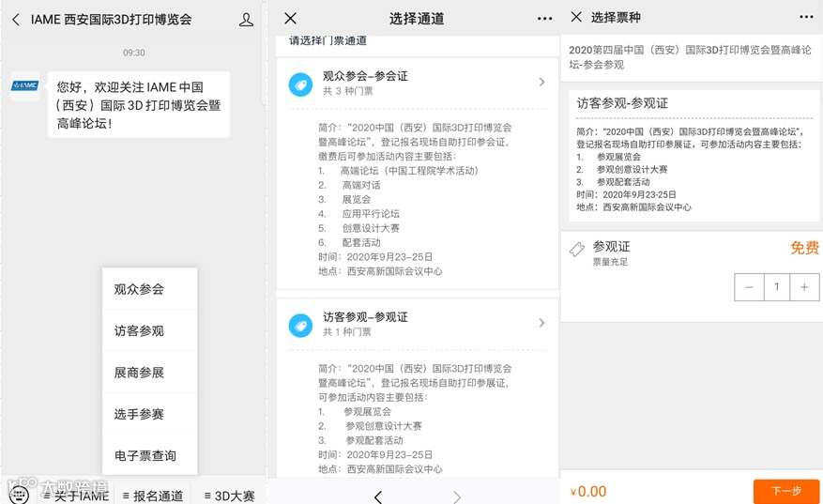Decrease 参观证 ticket quantity
This screenshot has width=823, height=504.
pos(749,287)
